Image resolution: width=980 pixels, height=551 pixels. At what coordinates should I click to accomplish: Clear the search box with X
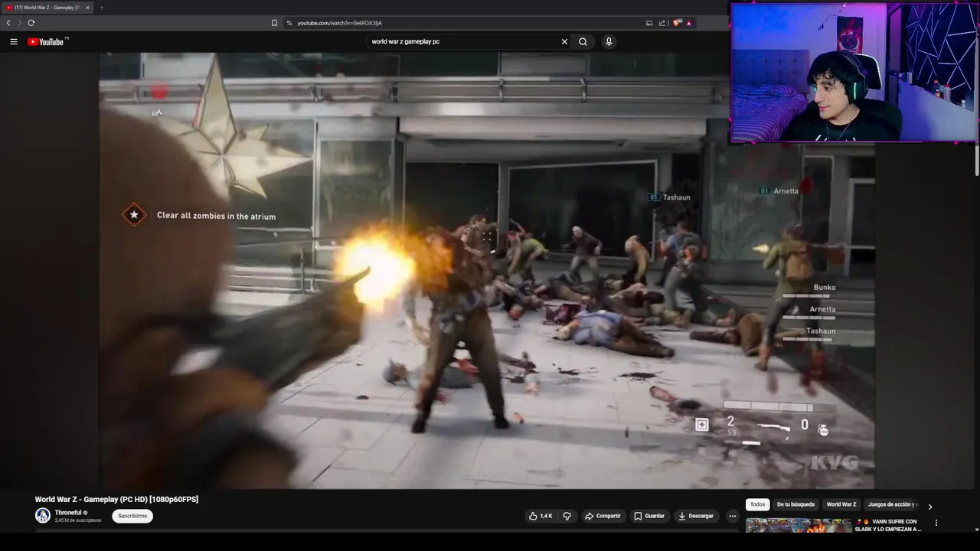(564, 41)
